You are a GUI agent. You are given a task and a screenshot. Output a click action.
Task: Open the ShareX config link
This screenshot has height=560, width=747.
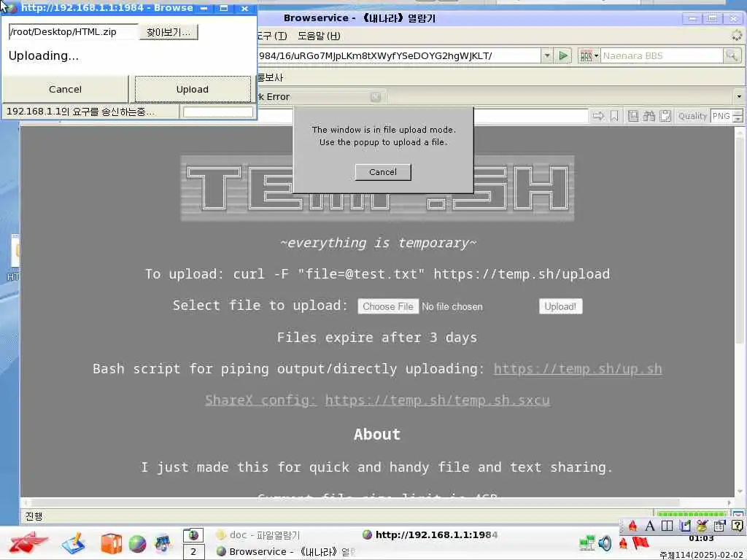[260, 400]
